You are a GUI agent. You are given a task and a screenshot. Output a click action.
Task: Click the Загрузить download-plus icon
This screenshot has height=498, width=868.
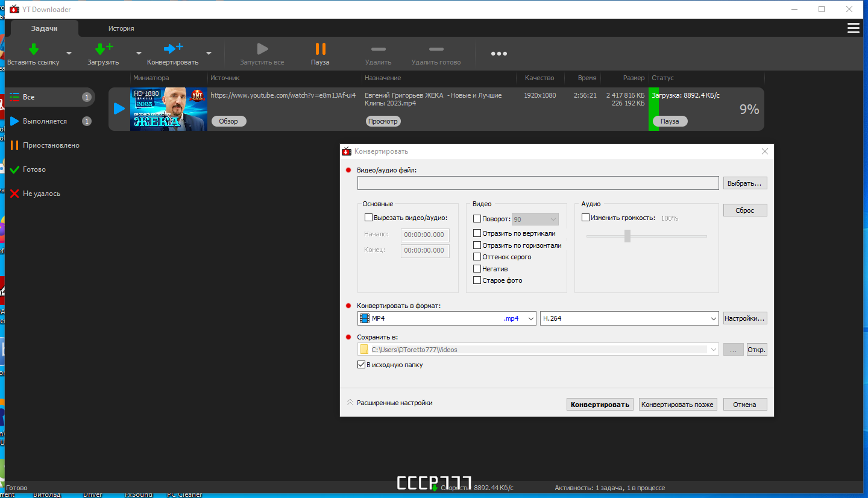pyautogui.click(x=104, y=49)
